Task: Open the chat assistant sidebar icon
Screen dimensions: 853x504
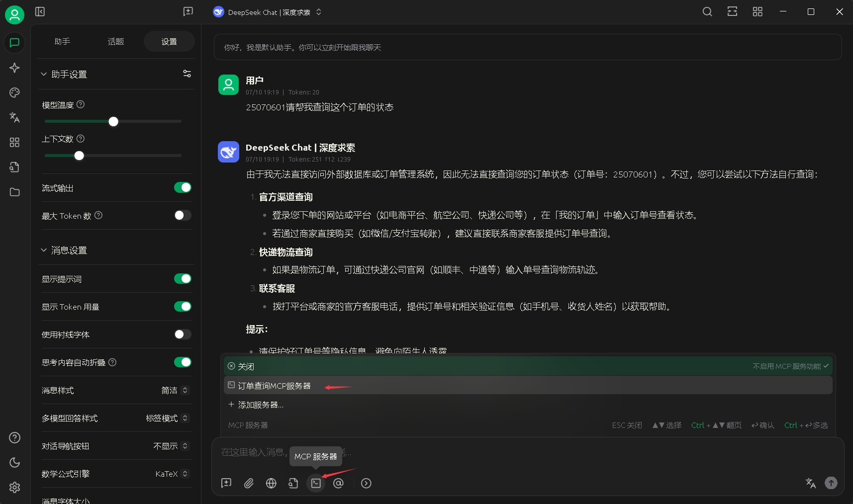Action: click(14, 43)
